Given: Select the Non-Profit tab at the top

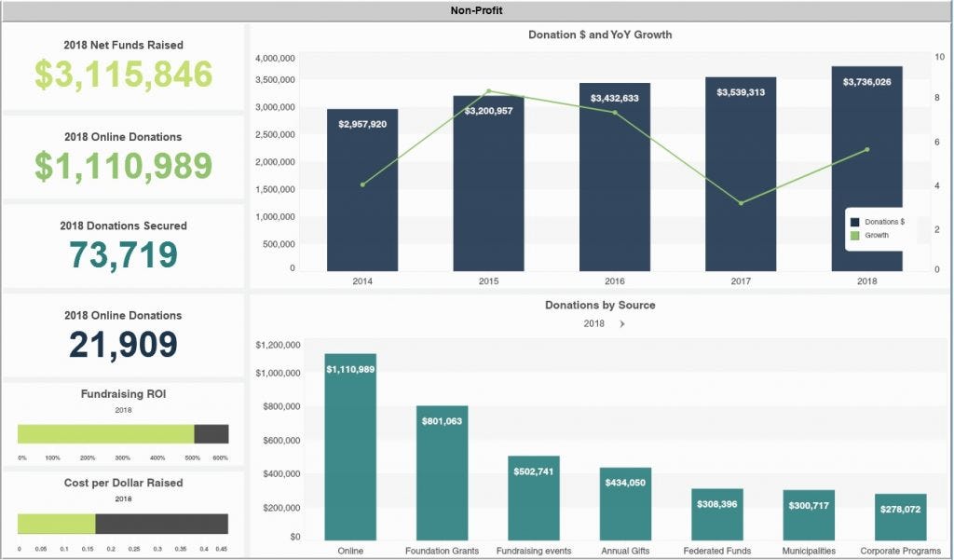Looking at the screenshot, I should (476, 9).
